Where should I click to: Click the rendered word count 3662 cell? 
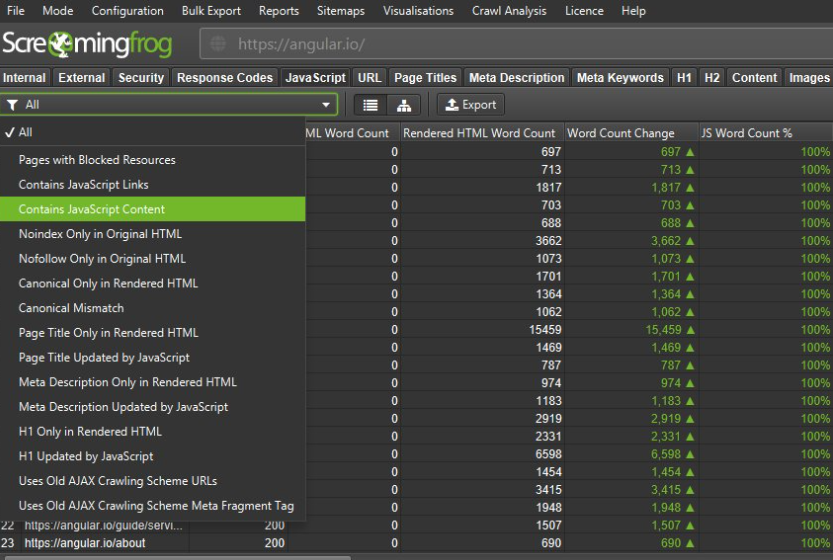(481, 241)
